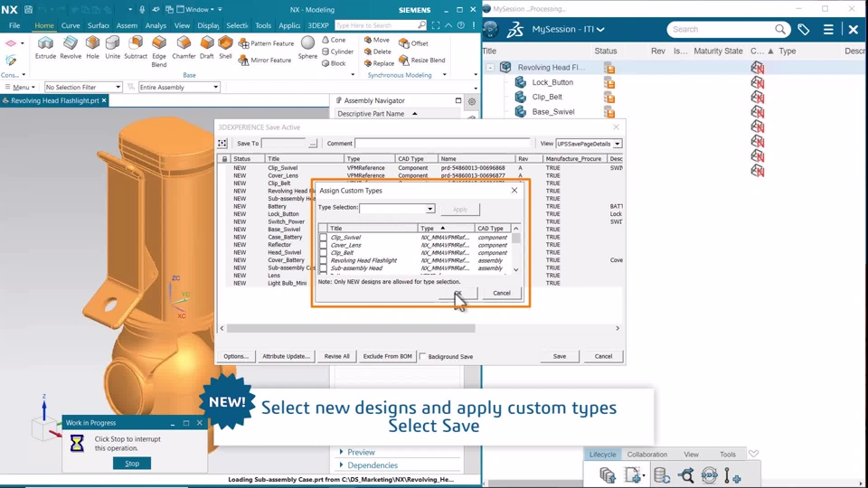Select the Hole tool
This screenshot has width=868, height=488.
(x=92, y=48)
